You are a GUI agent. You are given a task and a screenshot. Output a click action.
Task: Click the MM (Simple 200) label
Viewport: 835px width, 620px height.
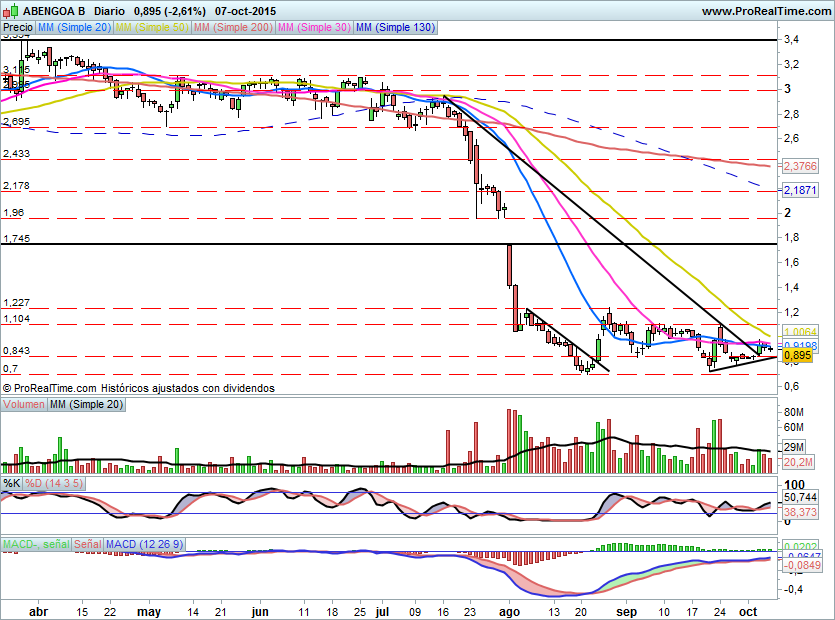[232, 28]
